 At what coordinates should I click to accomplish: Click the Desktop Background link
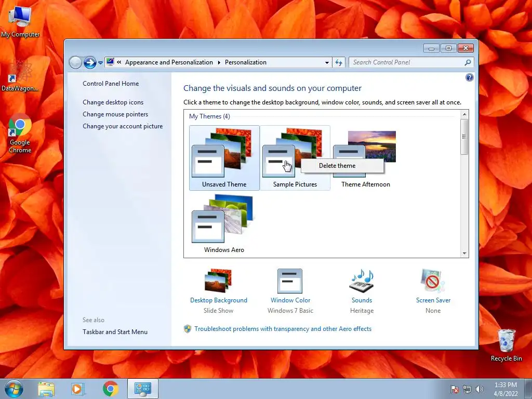tap(219, 300)
